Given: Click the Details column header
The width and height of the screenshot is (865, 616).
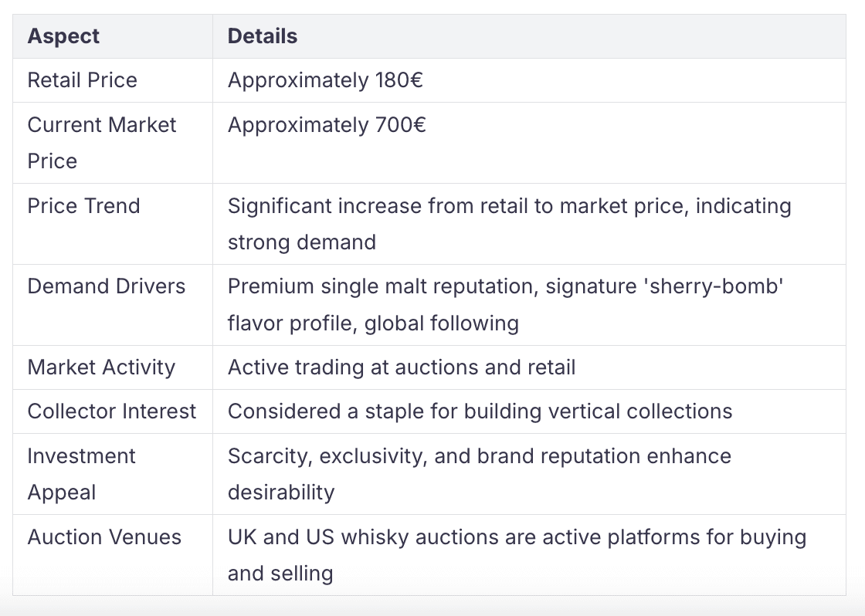Looking at the screenshot, I should 263,36.
